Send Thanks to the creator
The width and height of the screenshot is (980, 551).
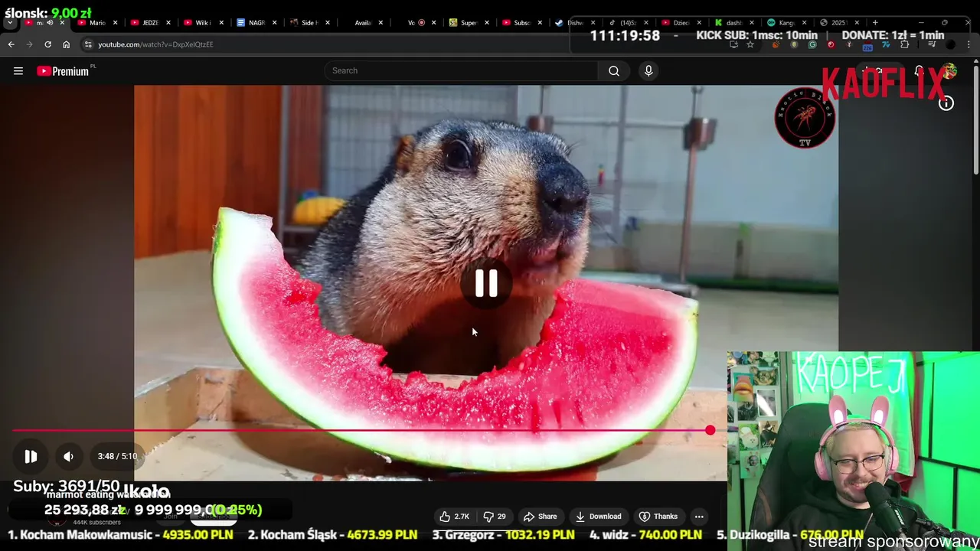tap(658, 517)
